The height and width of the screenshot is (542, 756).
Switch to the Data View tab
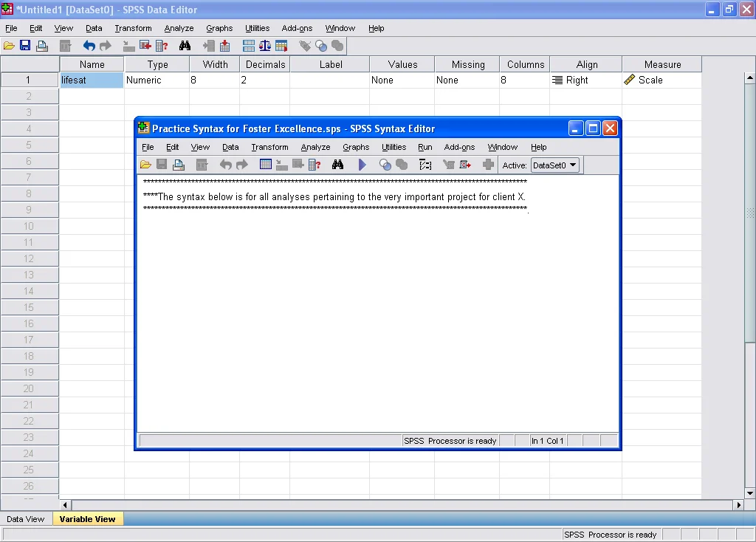pyautogui.click(x=26, y=519)
